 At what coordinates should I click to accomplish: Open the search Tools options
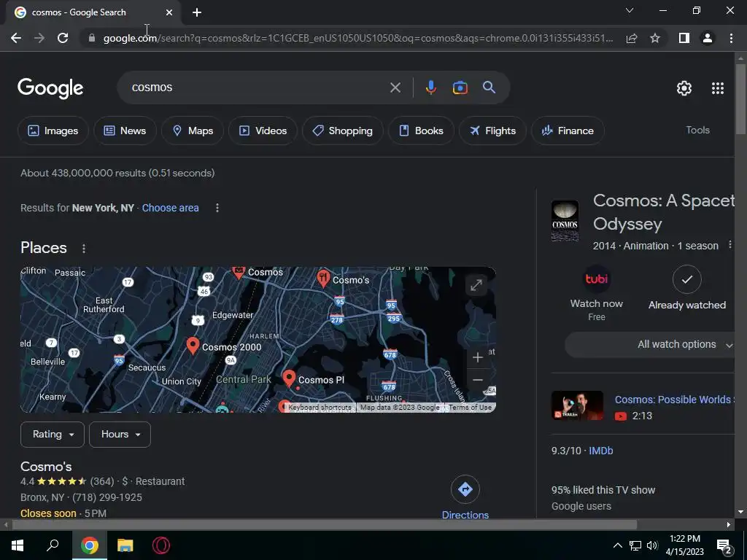(697, 130)
